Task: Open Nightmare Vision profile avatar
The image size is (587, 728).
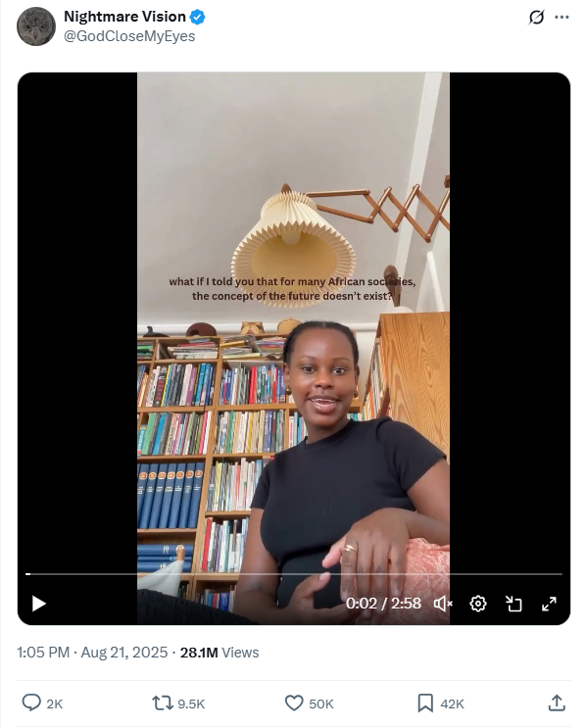Action: coord(36,26)
